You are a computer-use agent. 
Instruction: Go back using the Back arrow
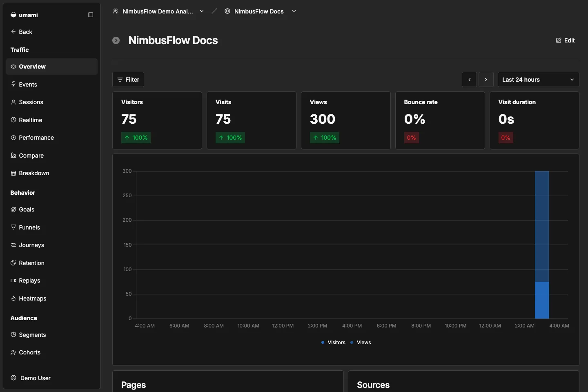point(13,31)
